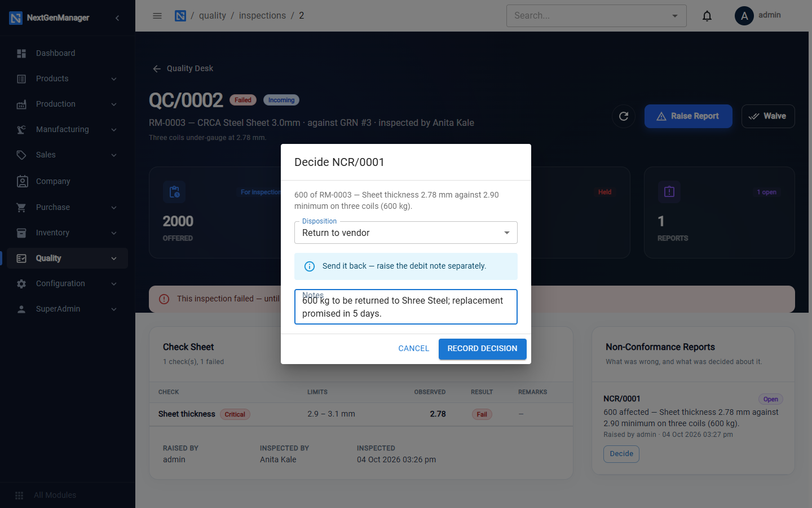Open the SuperAdmin menu item
Screen dimensions: 812x508
[68, 309]
